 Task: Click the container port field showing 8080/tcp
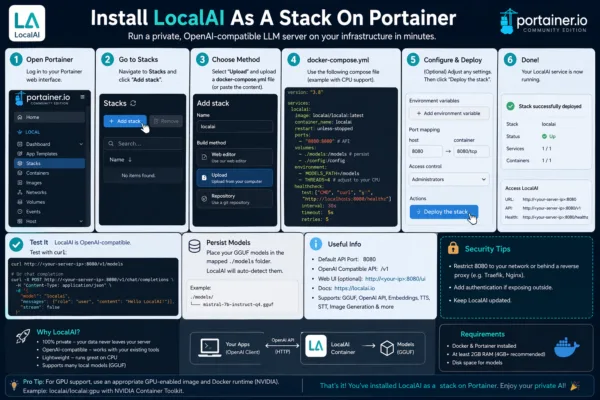[x=471, y=151]
